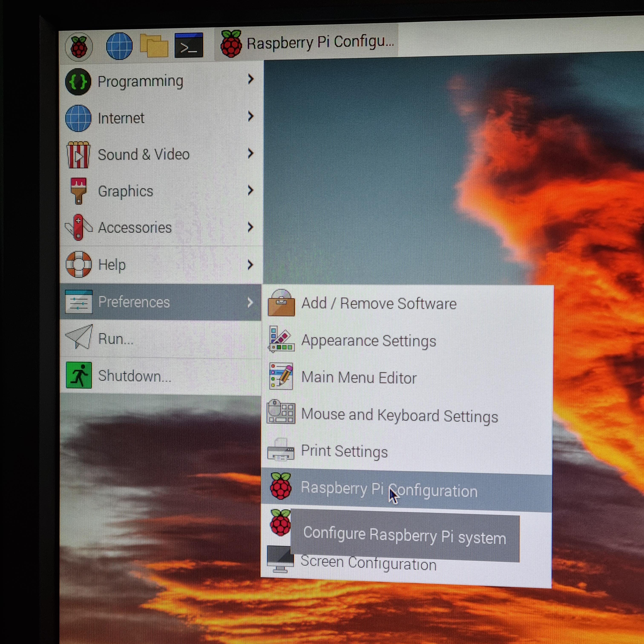644x644 pixels.
Task: Open the web browser globe icon in taskbar
Action: [x=119, y=46]
